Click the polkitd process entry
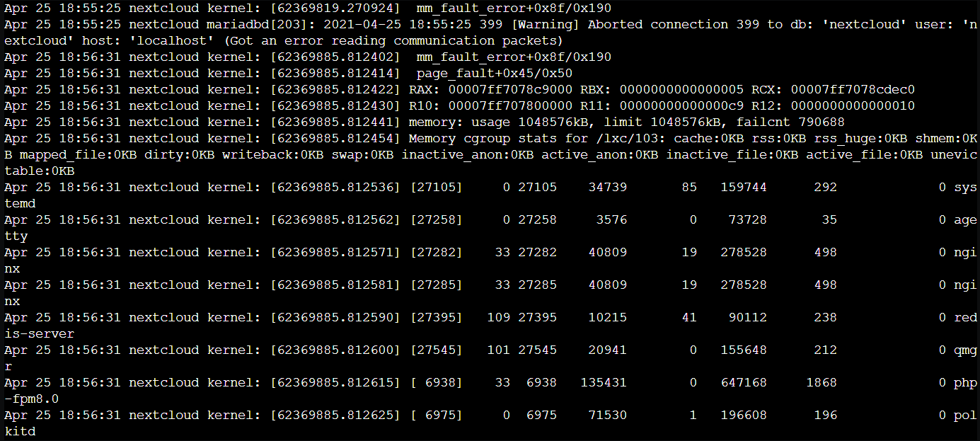Screen dimensions: 980x441 (x=964, y=415)
